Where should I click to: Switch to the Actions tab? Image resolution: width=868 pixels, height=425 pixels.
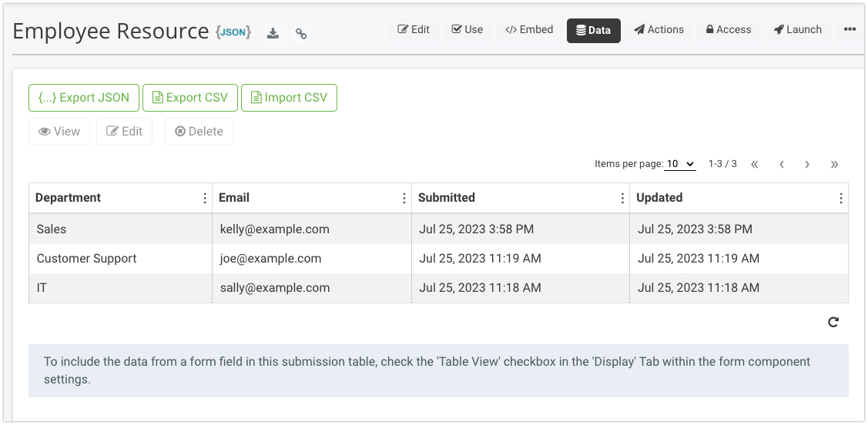click(x=659, y=30)
